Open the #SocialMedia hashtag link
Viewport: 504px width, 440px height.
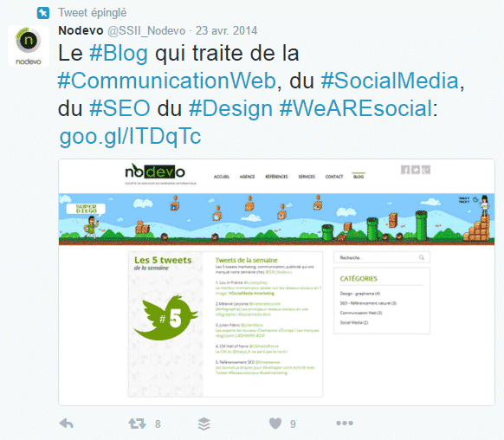(x=390, y=81)
